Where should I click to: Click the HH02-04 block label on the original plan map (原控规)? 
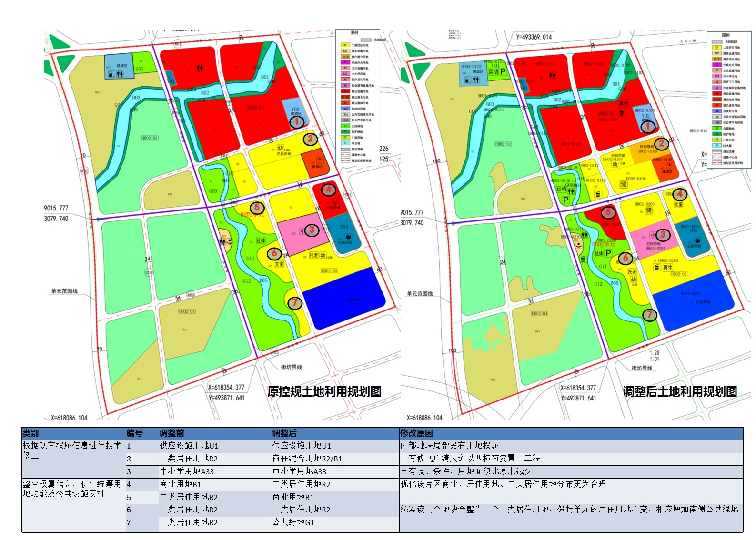click(x=186, y=311)
